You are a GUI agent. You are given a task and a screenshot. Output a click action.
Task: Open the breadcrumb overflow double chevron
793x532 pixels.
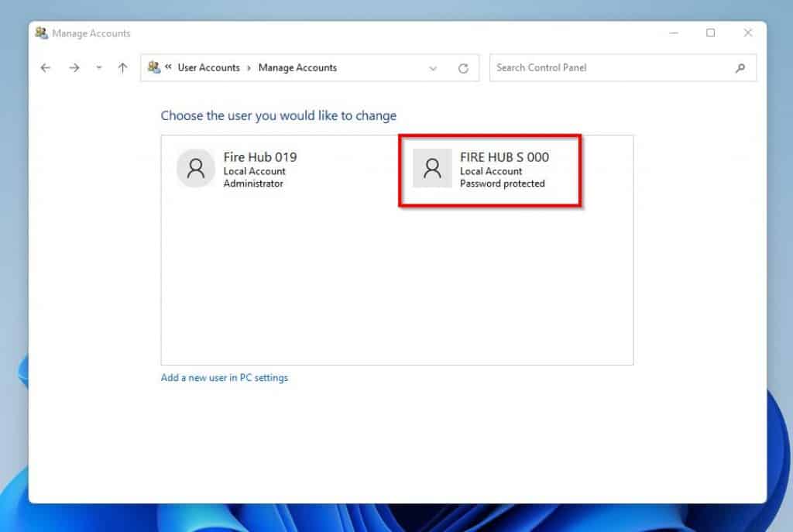click(x=168, y=67)
